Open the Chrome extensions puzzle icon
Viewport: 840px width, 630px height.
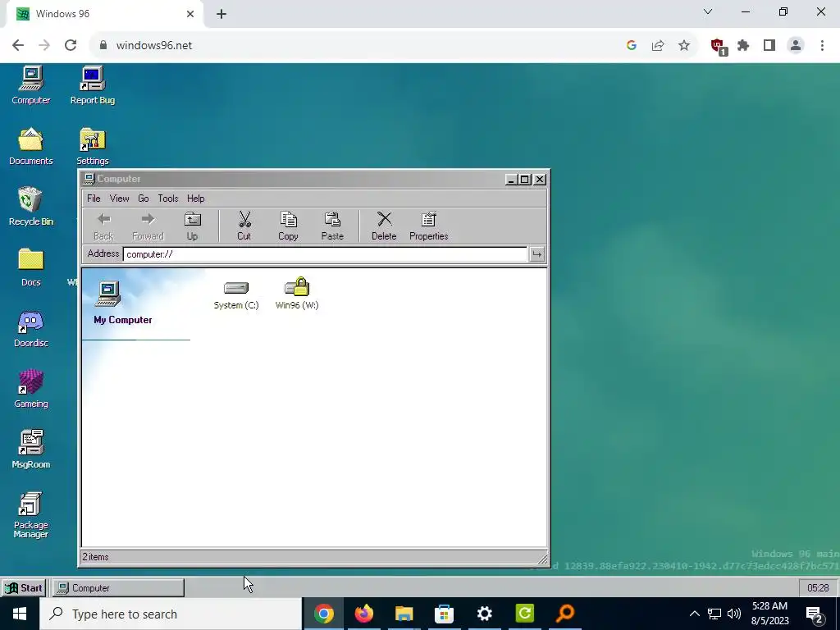[743, 46]
